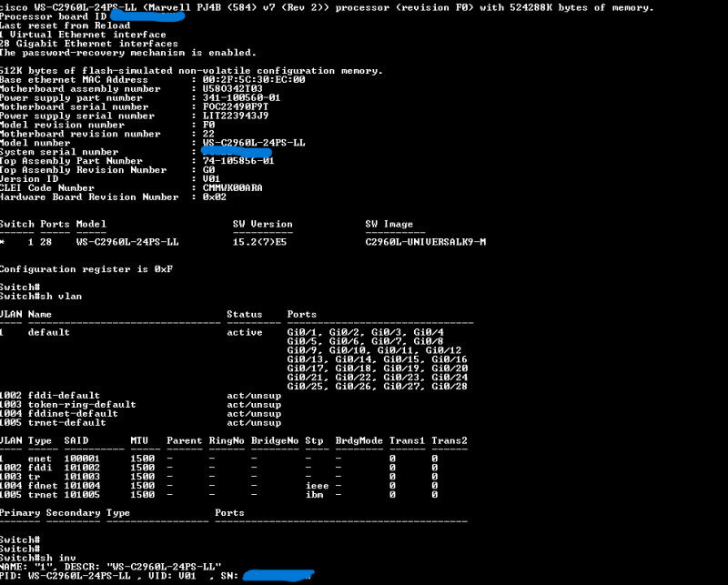Click the 'Switch#sh inv' command line
This screenshot has height=585, width=728.
coord(38,558)
